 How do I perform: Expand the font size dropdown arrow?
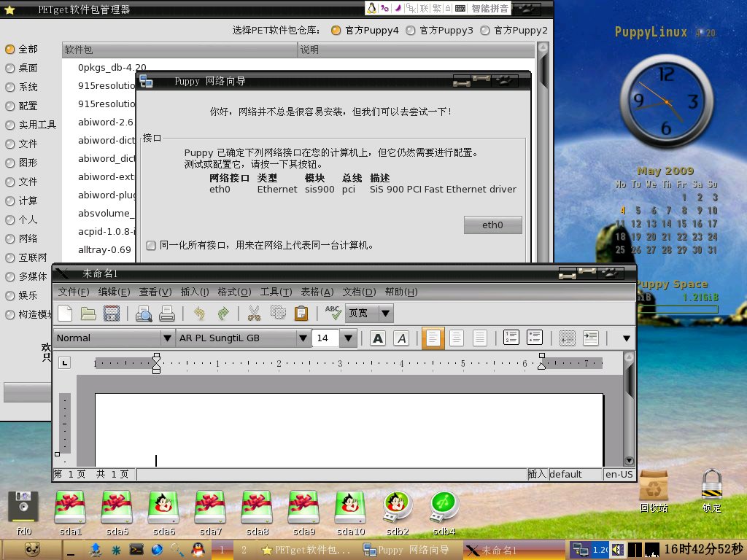pyautogui.click(x=348, y=338)
